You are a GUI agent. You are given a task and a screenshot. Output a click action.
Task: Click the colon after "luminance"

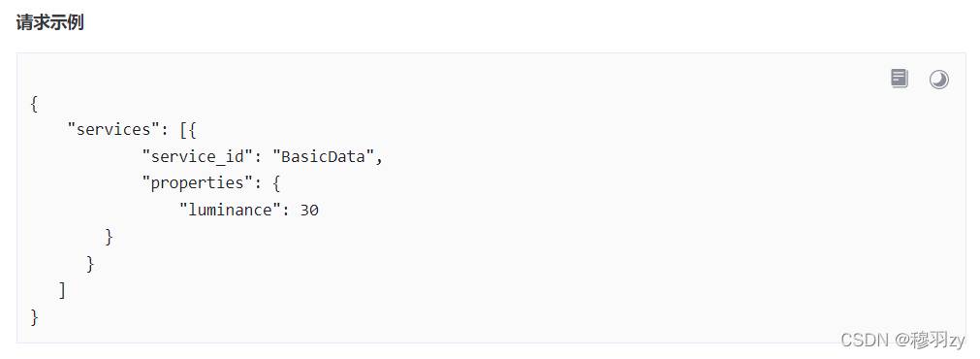[286, 211]
